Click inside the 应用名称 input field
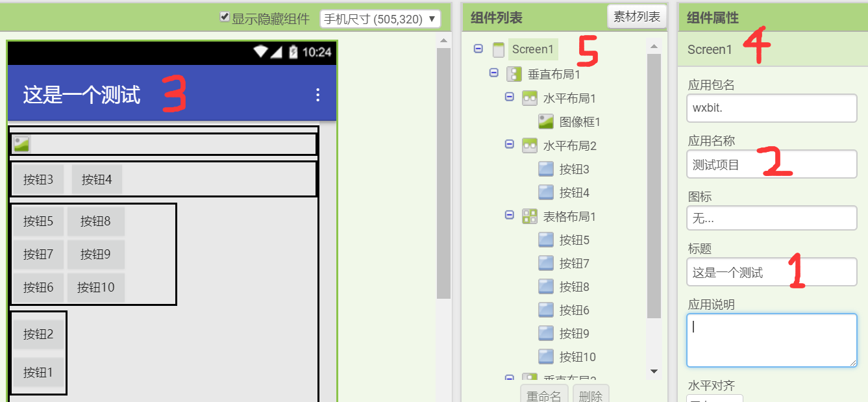868x402 pixels. (x=771, y=164)
